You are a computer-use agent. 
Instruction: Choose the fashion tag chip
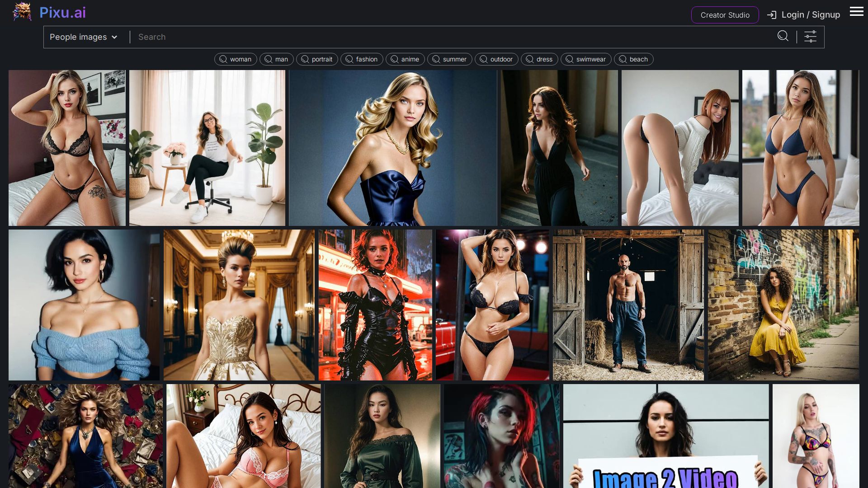click(x=362, y=59)
